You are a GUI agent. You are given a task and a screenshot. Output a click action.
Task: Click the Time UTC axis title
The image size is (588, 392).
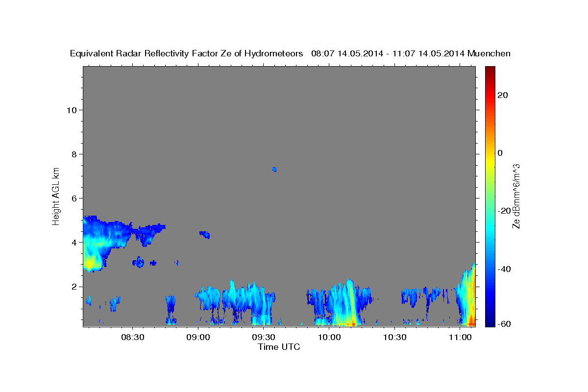(x=279, y=347)
